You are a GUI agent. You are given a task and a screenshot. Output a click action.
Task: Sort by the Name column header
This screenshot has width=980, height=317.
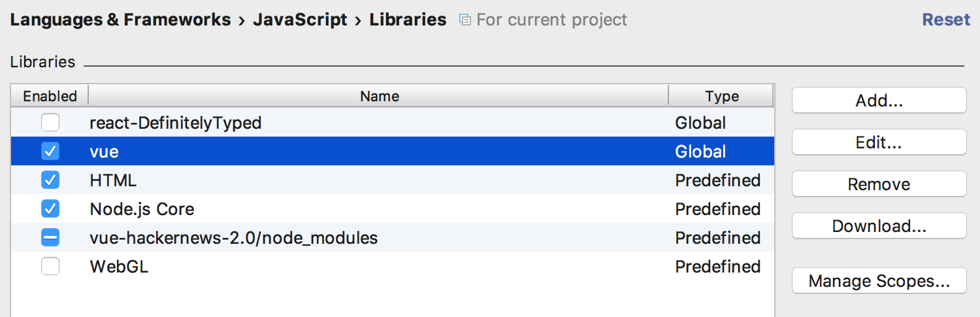(379, 96)
